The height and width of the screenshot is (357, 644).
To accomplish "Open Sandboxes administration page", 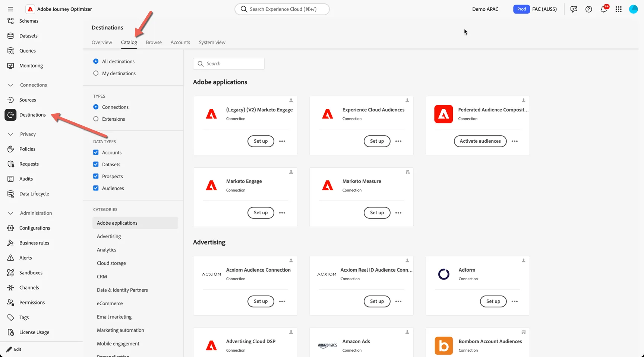I will (x=31, y=273).
